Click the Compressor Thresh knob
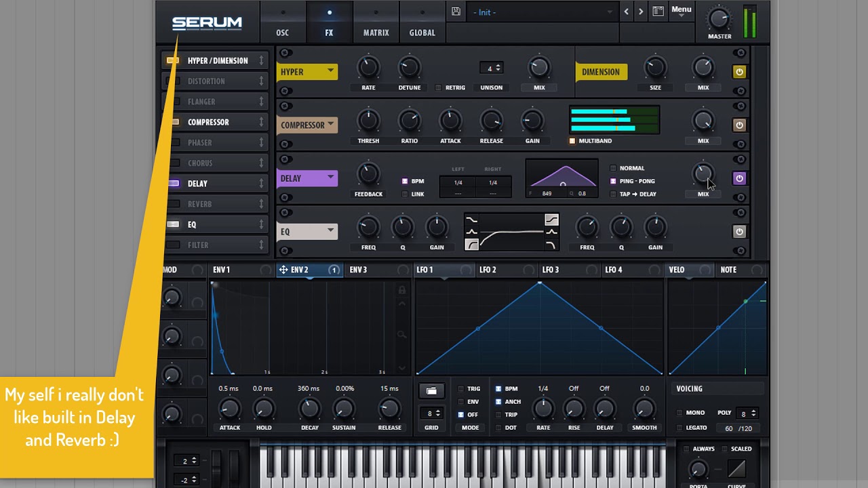The height and width of the screenshot is (488, 868). tap(368, 121)
